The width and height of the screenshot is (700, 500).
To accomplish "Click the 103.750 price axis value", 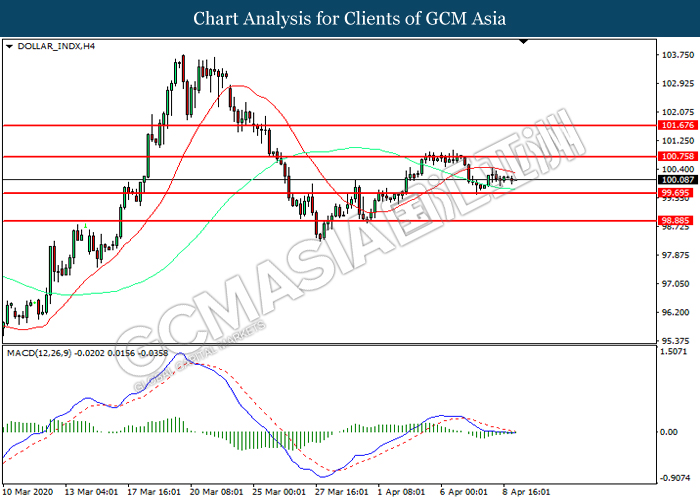I will click(x=678, y=55).
